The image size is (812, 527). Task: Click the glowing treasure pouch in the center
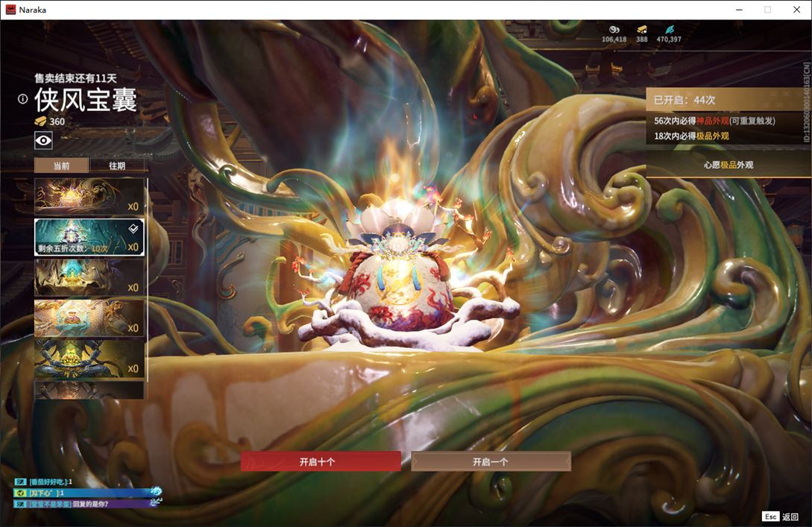[x=398, y=290]
